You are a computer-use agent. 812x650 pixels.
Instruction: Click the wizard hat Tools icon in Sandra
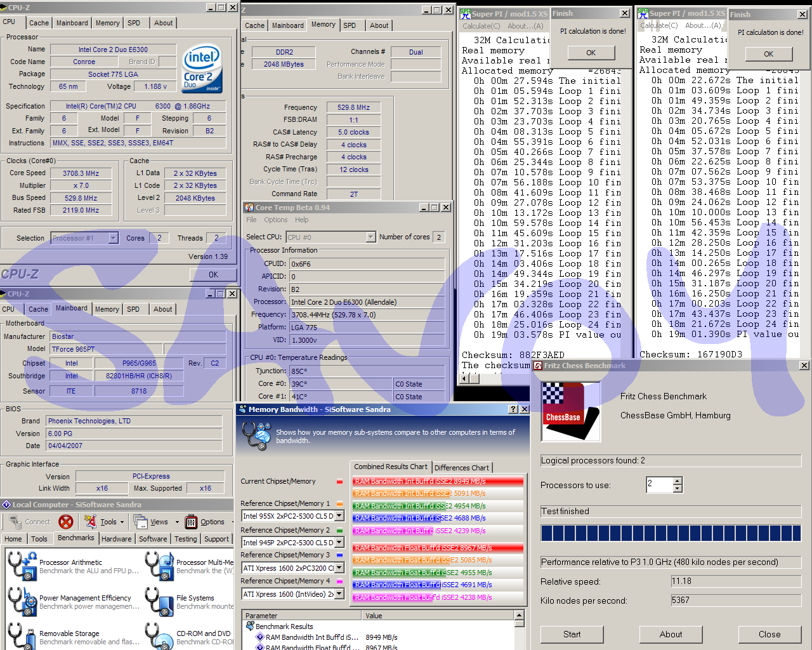[91, 522]
